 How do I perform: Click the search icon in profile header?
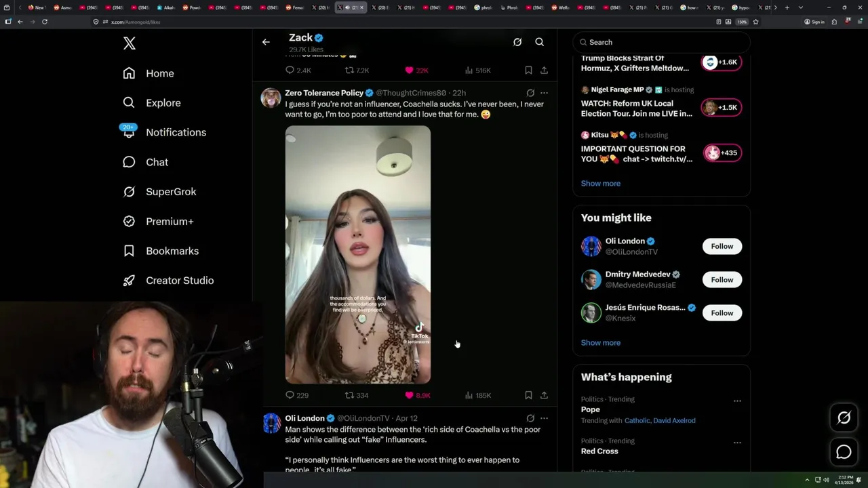tap(540, 42)
